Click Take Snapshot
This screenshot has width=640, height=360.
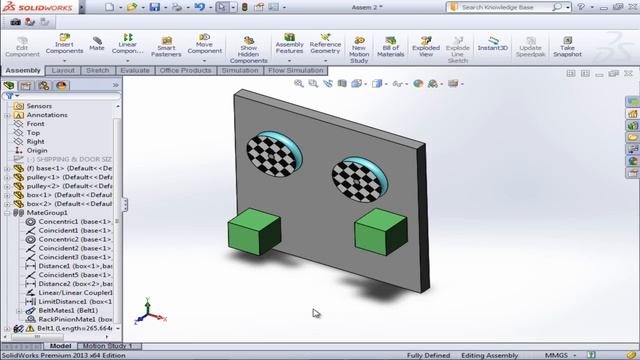click(567, 47)
